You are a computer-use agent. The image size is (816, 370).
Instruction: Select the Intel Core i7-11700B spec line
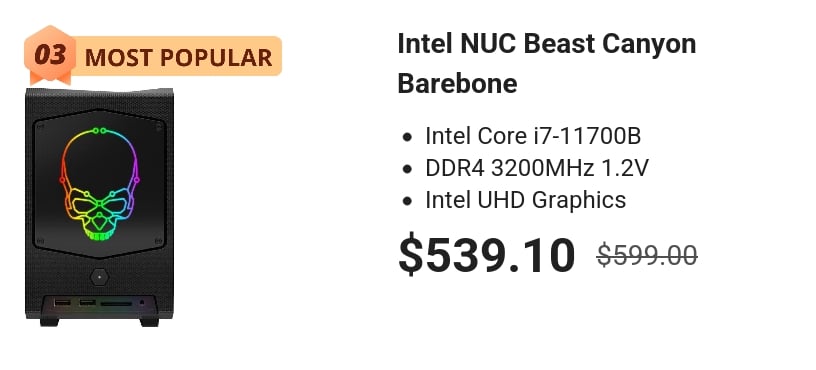pyautogui.click(x=533, y=136)
